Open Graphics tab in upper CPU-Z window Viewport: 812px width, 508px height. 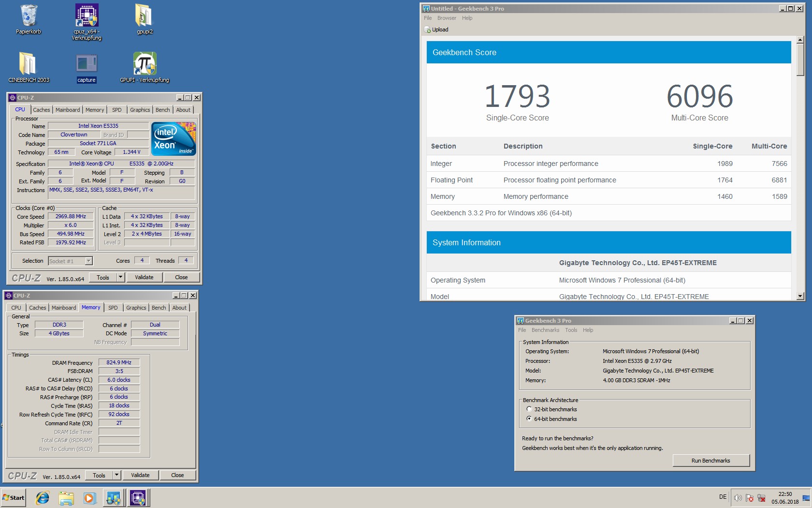[140, 110]
